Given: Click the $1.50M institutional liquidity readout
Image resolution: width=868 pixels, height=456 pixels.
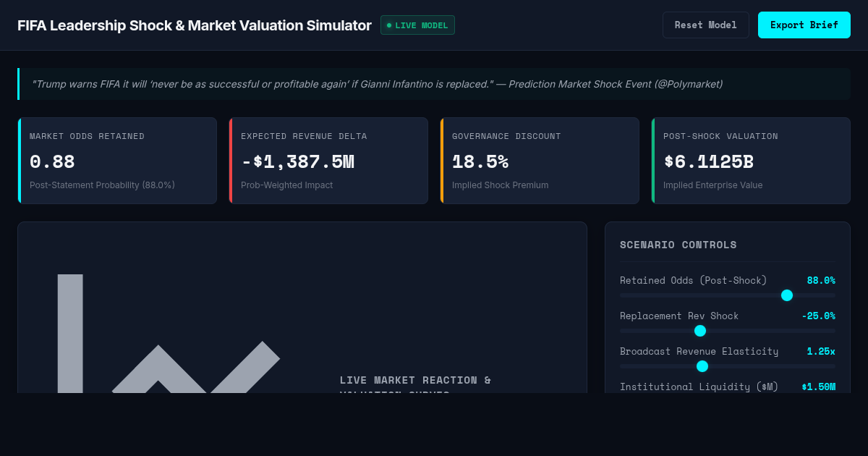Looking at the screenshot, I should click(x=818, y=387).
